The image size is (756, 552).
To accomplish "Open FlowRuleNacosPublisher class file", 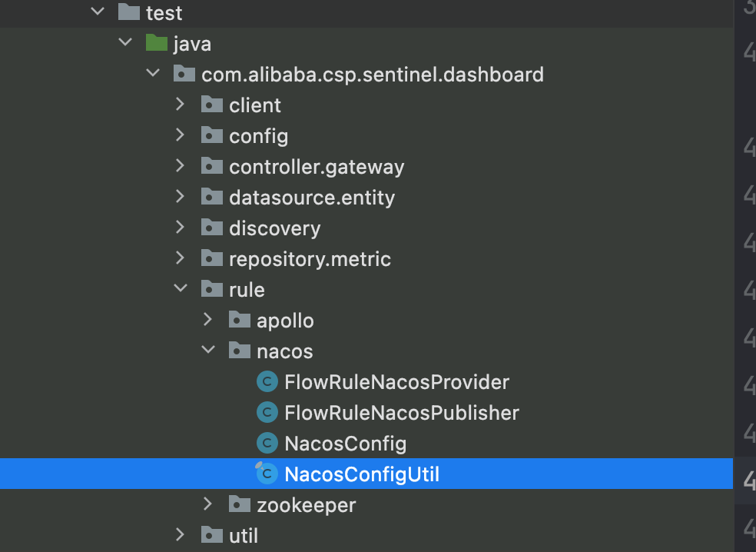I will tap(402, 413).
